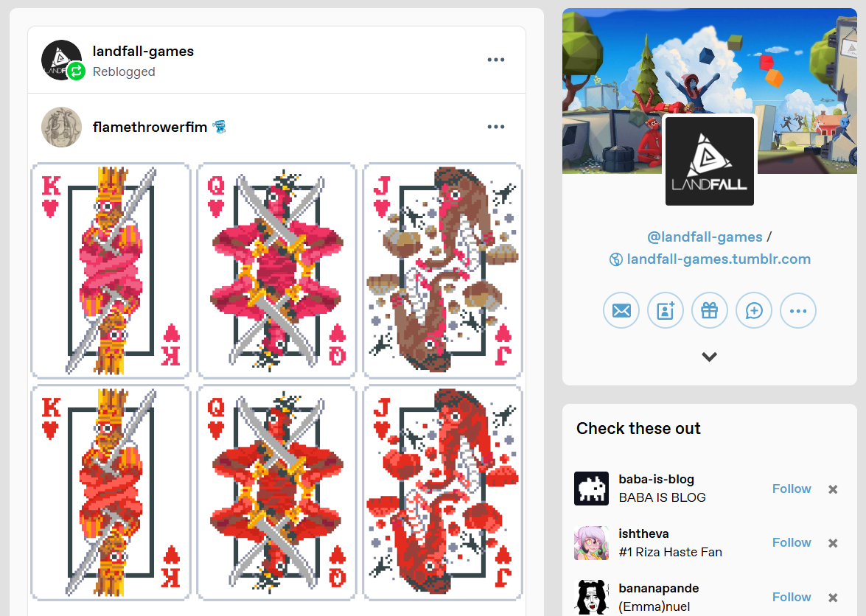Open landfall-games post options menu
Image resolution: width=866 pixels, height=616 pixels.
pyautogui.click(x=496, y=60)
